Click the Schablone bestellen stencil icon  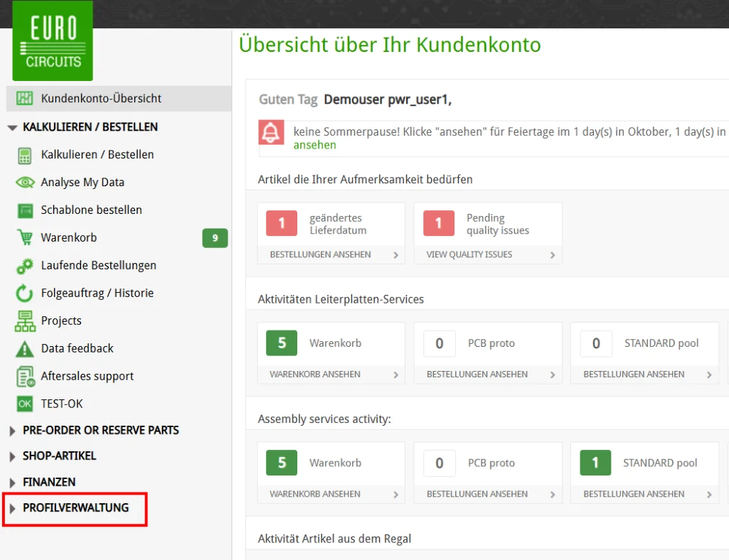click(x=23, y=210)
